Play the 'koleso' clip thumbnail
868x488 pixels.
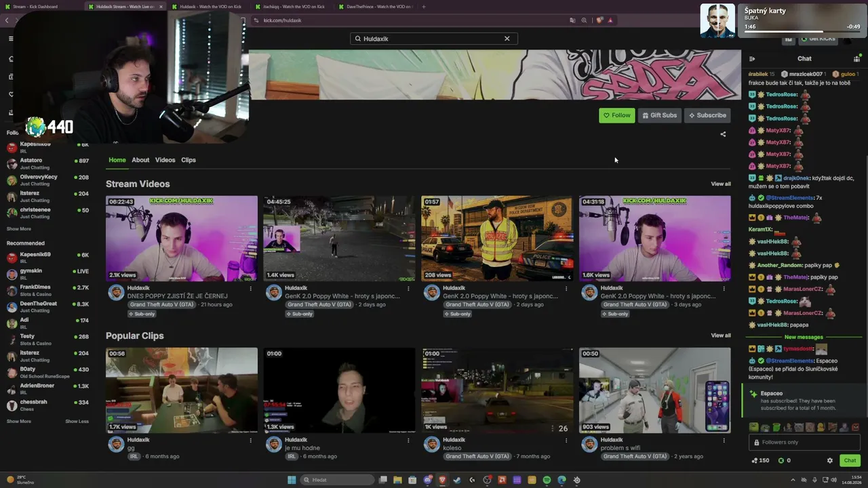[497, 390]
